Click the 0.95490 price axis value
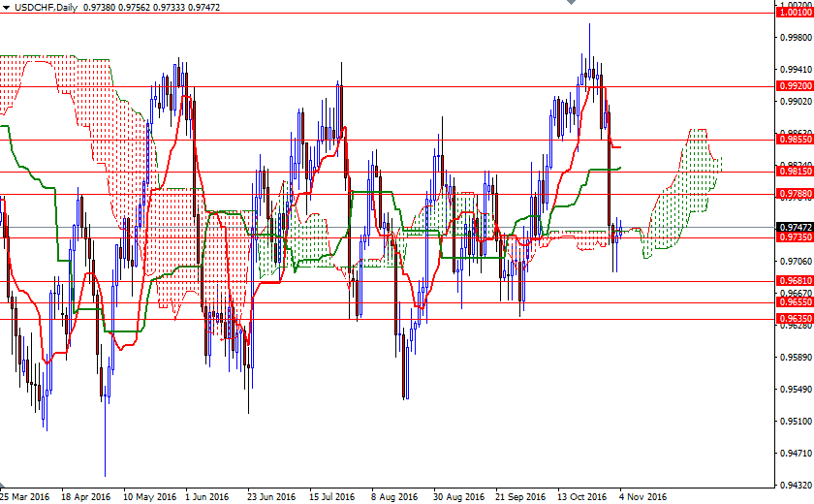814x504 pixels. coord(797,390)
